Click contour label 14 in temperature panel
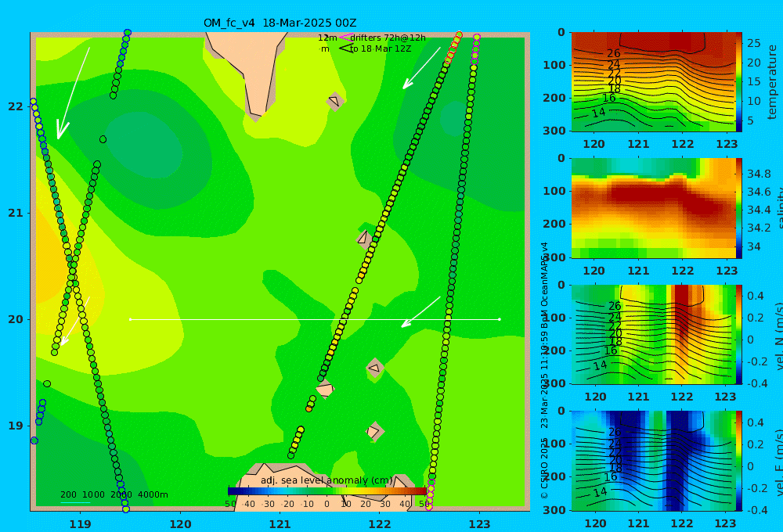The height and width of the screenshot is (532, 783). pyautogui.click(x=599, y=113)
